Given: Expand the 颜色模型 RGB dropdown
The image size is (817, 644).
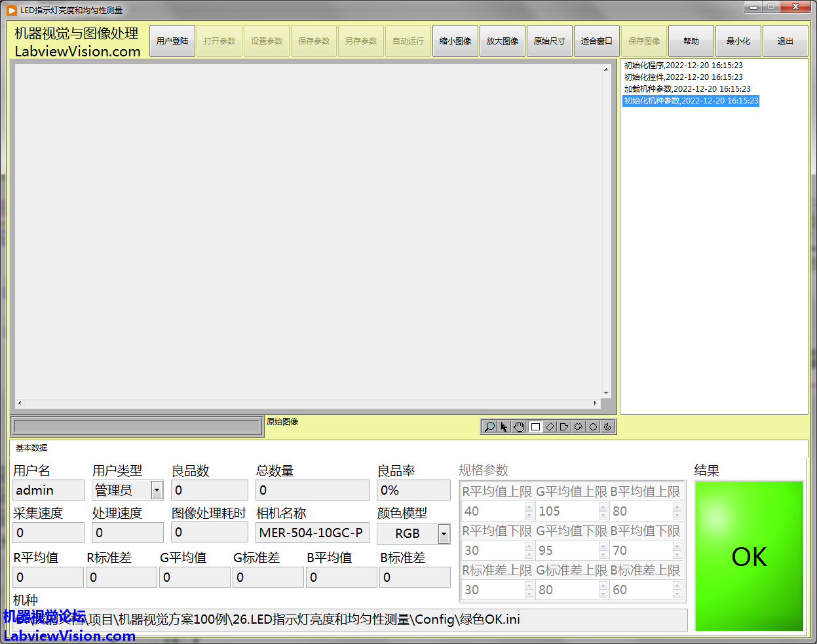Looking at the screenshot, I should (444, 534).
